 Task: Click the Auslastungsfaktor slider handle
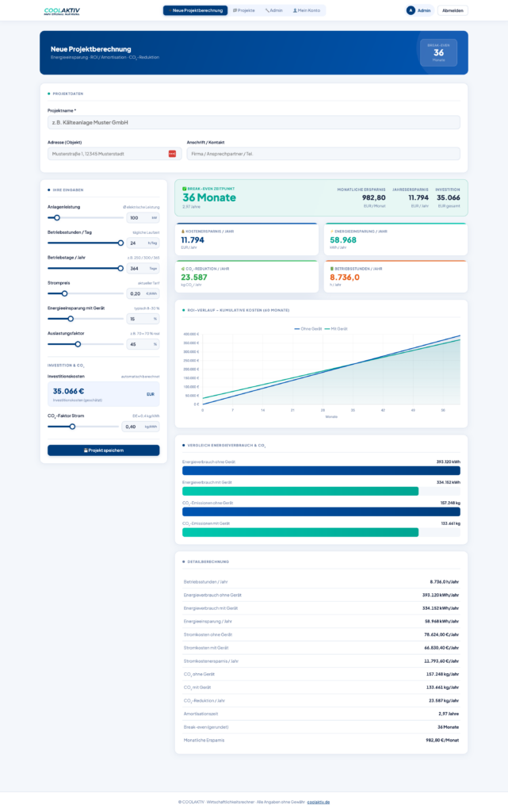pos(78,344)
